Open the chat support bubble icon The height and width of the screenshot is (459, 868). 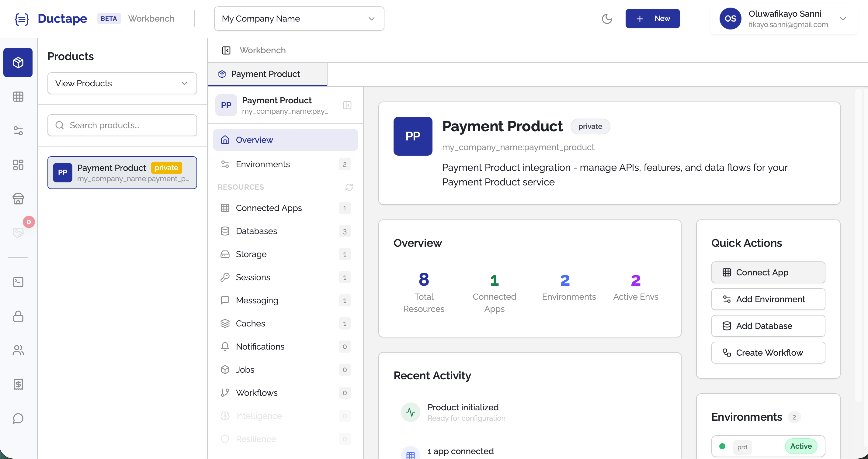(x=18, y=419)
